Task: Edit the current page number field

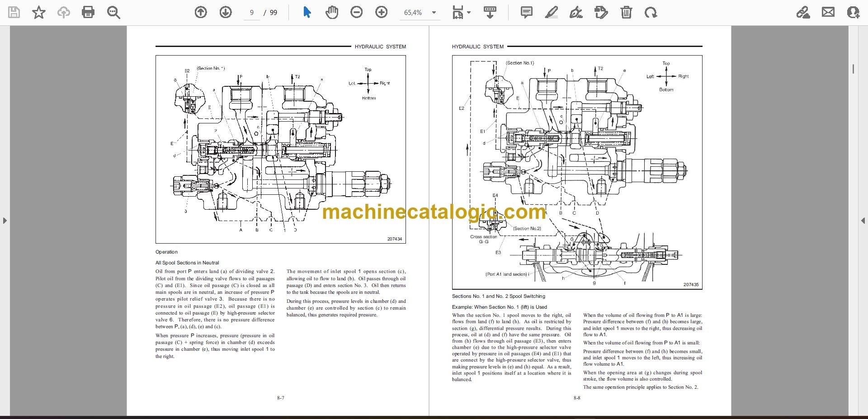Action: 252,13
